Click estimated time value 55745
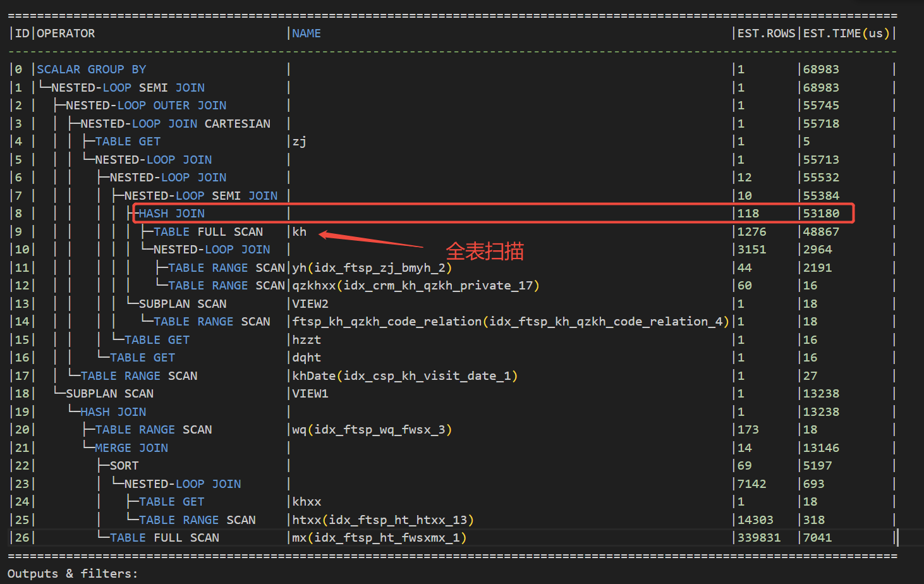Screen dimensions: 924x584 822,106
